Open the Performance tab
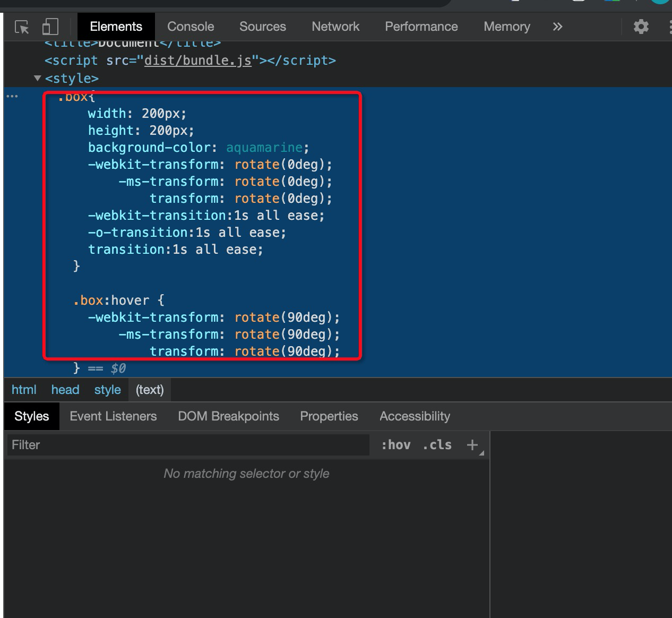 click(421, 27)
